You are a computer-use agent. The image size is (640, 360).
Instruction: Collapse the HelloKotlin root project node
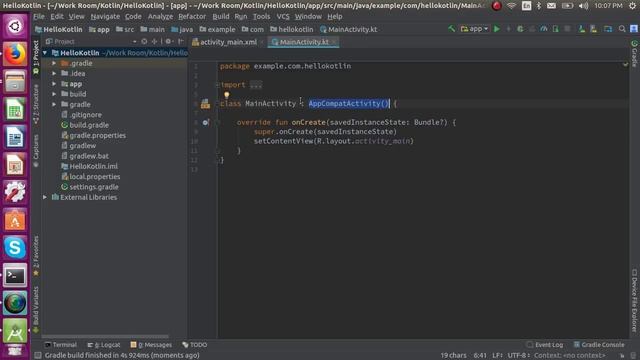(x=45, y=53)
